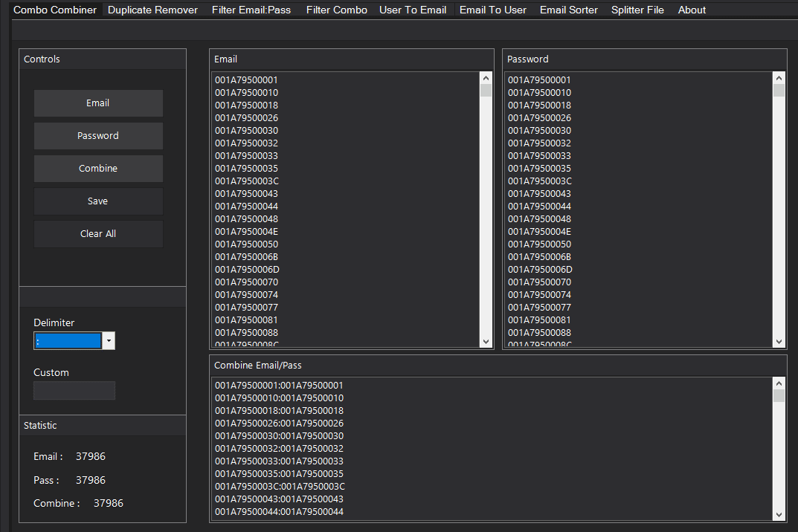Image resolution: width=798 pixels, height=532 pixels.
Task: Save the combined list
Action: [98, 201]
